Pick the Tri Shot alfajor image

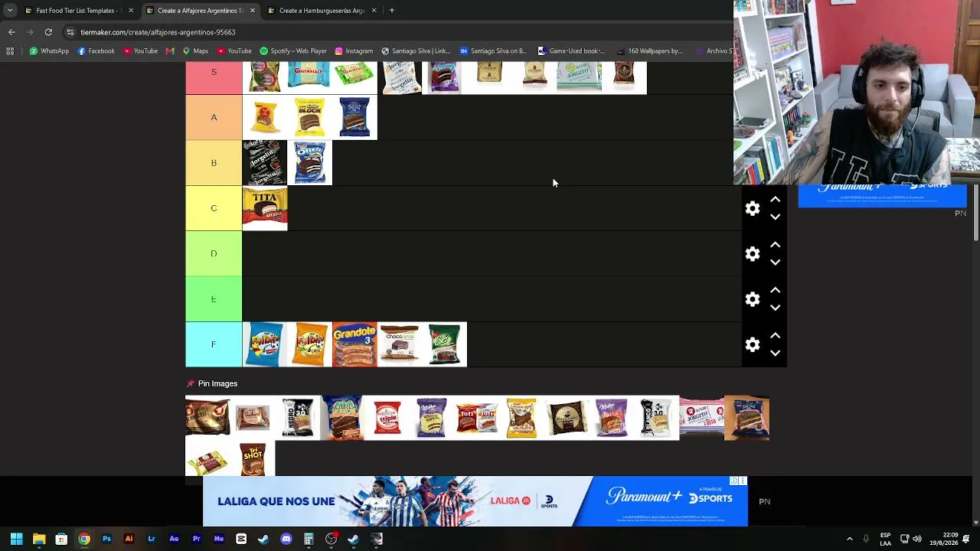coord(253,459)
